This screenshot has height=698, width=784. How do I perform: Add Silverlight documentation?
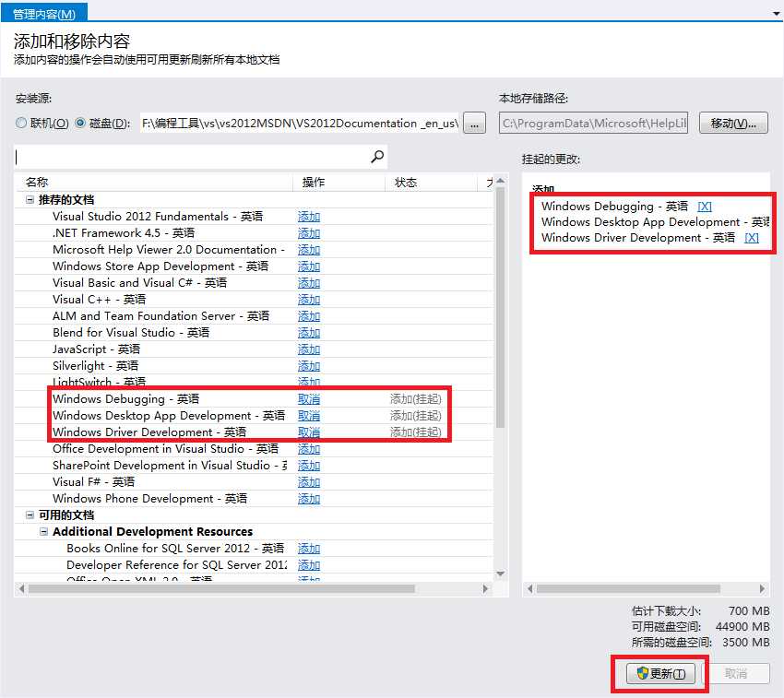tap(308, 365)
